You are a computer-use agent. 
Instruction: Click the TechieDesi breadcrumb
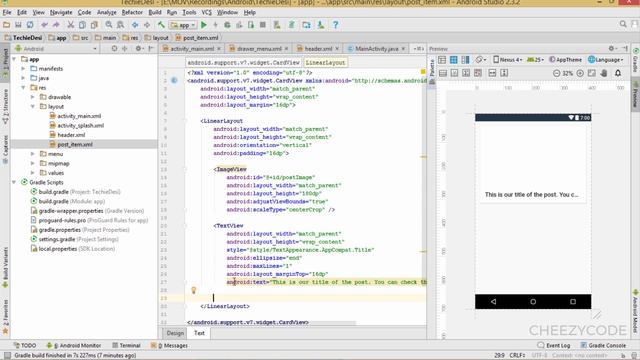(x=24, y=38)
